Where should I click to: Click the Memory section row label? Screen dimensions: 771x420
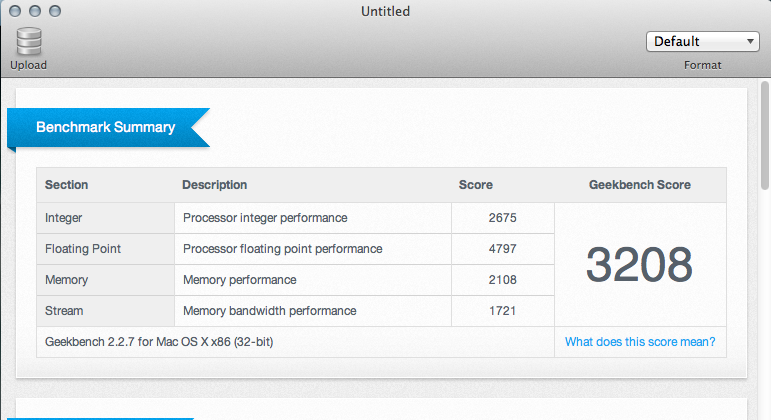point(67,280)
